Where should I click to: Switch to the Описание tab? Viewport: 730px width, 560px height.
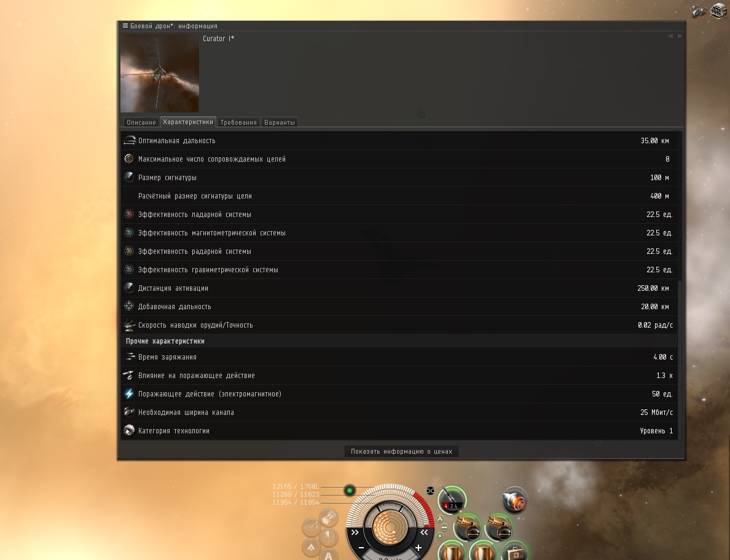coord(141,122)
